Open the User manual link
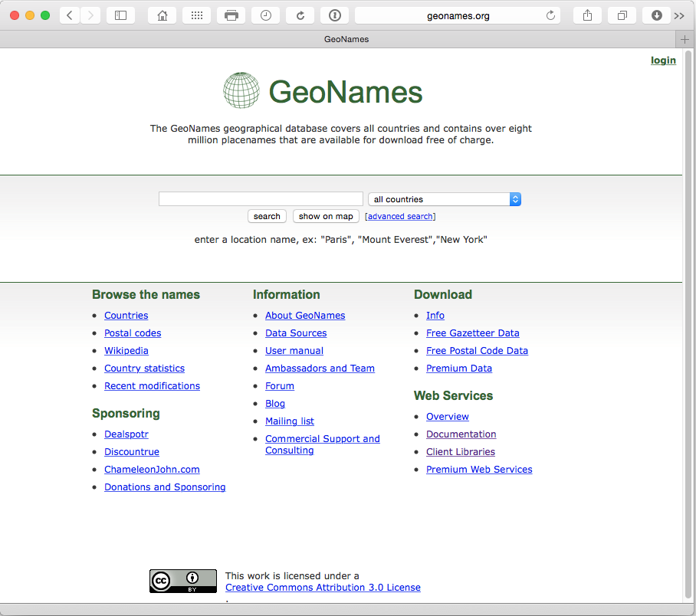The height and width of the screenshot is (616, 696). 294,351
